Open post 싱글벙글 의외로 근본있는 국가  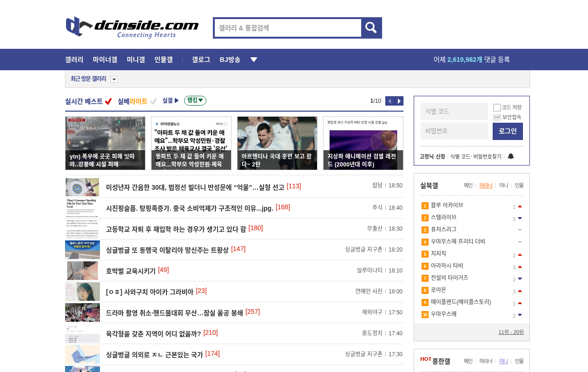154,354
